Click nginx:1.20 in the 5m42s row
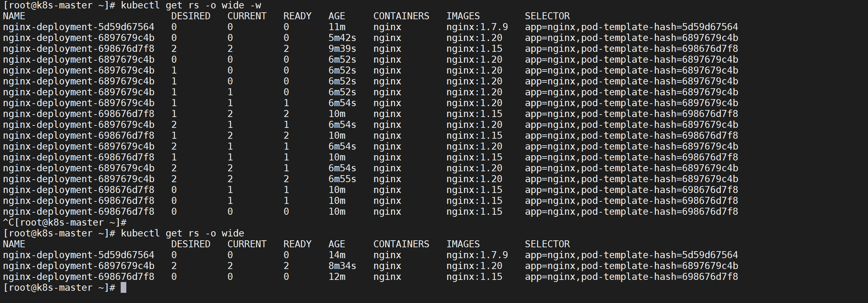The height and width of the screenshot is (303, 868). tap(474, 38)
